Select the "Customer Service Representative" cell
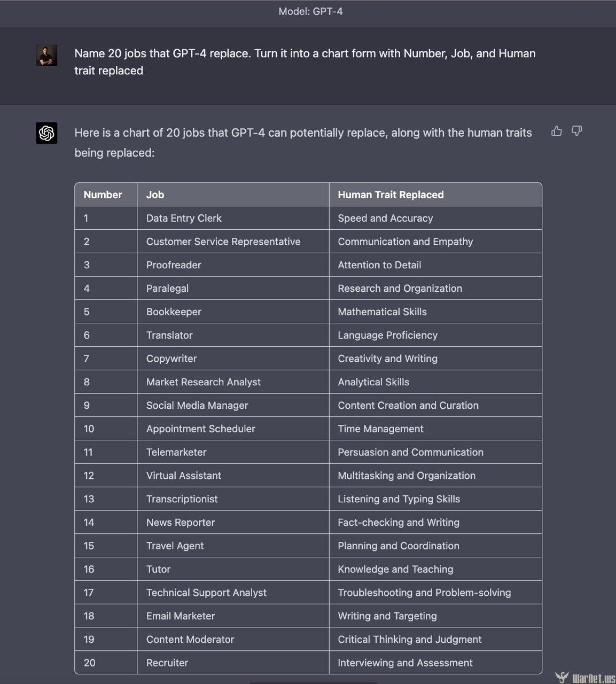616x684 pixels. pyautogui.click(x=223, y=242)
